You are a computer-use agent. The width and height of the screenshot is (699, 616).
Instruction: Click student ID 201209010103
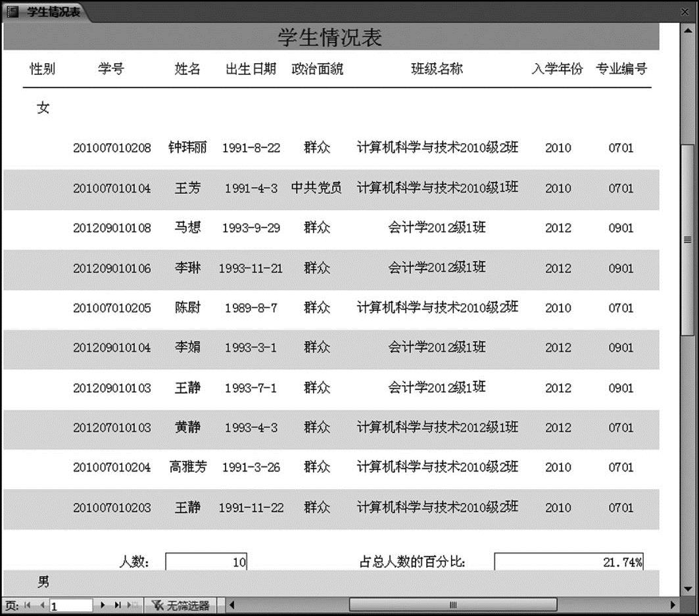click(112, 388)
